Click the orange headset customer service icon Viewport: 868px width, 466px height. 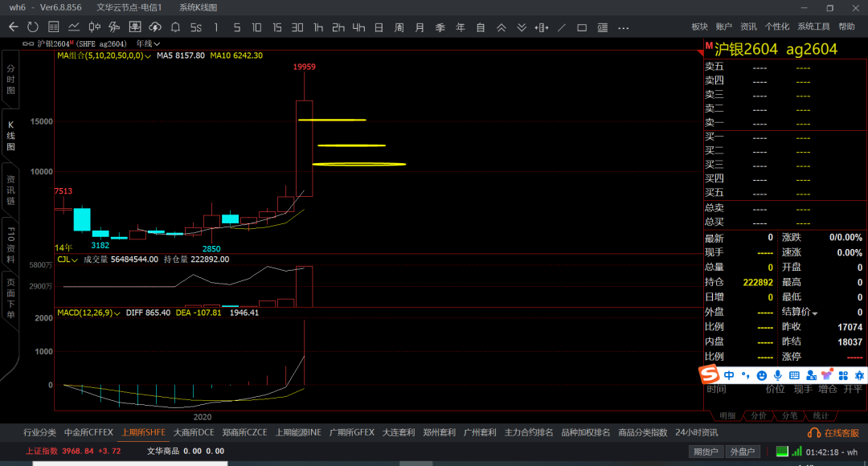(x=814, y=433)
